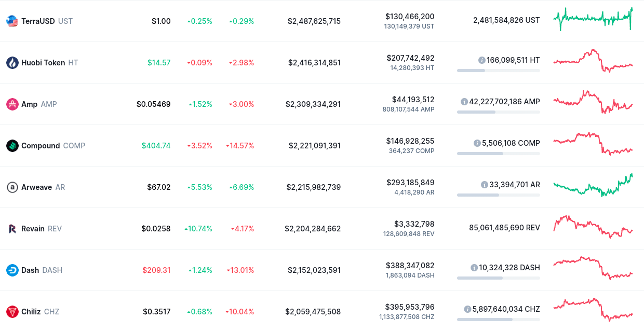
Task: Click the Arweave price $67.02
Action: (x=159, y=187)
